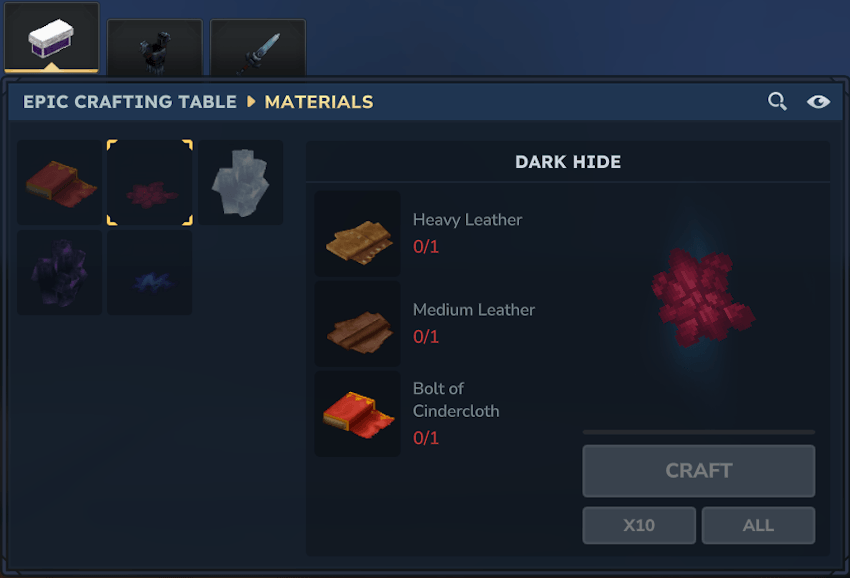Toggle the eye visibility icon
This screenshot has width=850, height=578.
click(818, 101)
